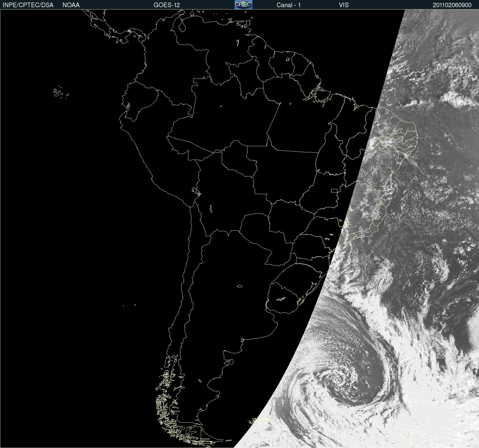Click the Canal - 1 label
This screenshot has height=448, width=479.
click(x=288, y=5)
